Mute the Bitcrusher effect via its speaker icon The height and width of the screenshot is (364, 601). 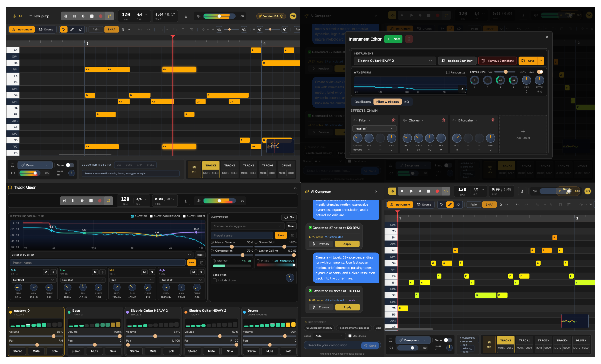pyautogui.click(x=454, y=120)
